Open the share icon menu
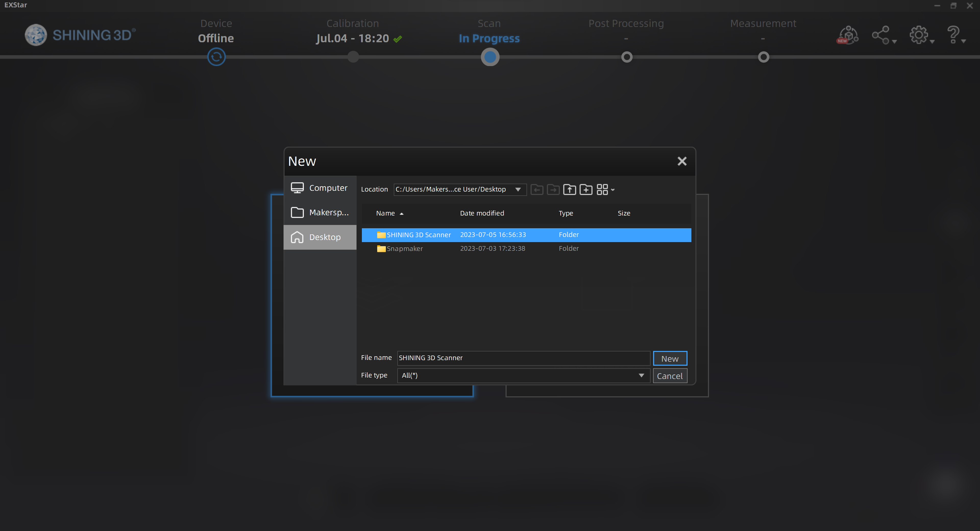This screenshot has width=980, height=531. [881, 35]
